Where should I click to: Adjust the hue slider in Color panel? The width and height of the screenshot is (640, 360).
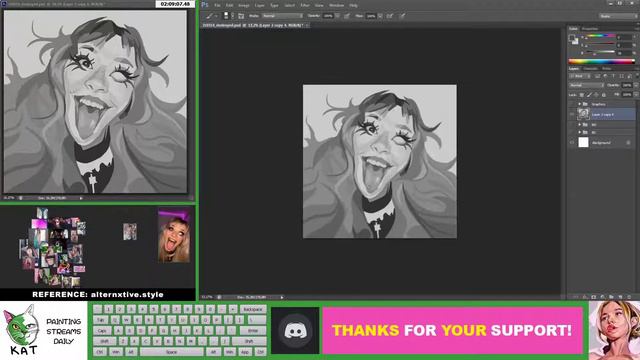599,36
